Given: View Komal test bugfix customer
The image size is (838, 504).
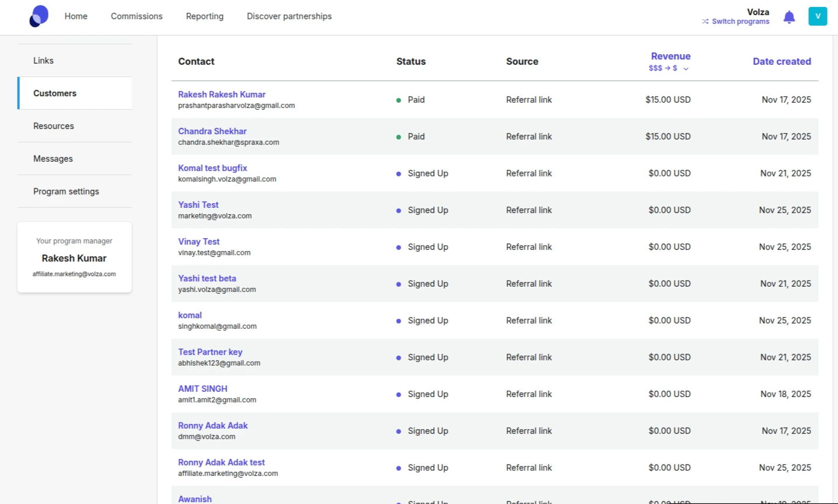Looking at the screenshot, I should click(x=213, y=168).
